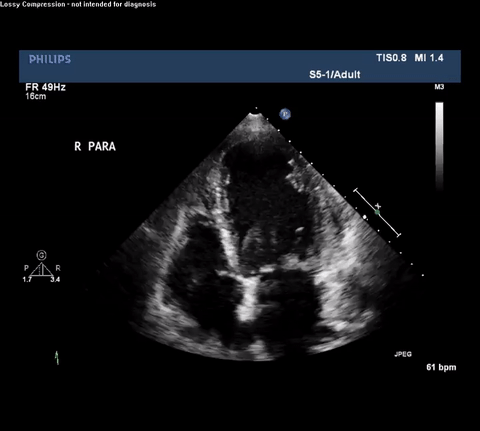Select the S5-1/Adult transducer label

pyautogui.click(x=335, y=74)
